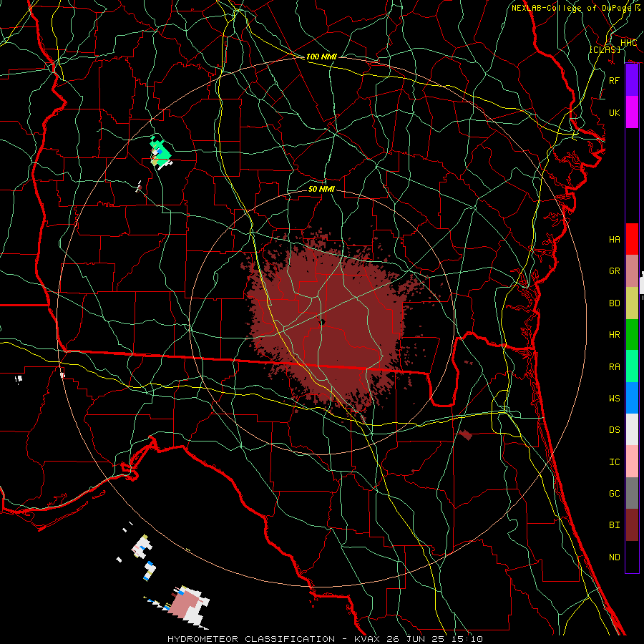Click the "WS" legend label
This screenshot has height=644, width=644.
tap(614, 398)
